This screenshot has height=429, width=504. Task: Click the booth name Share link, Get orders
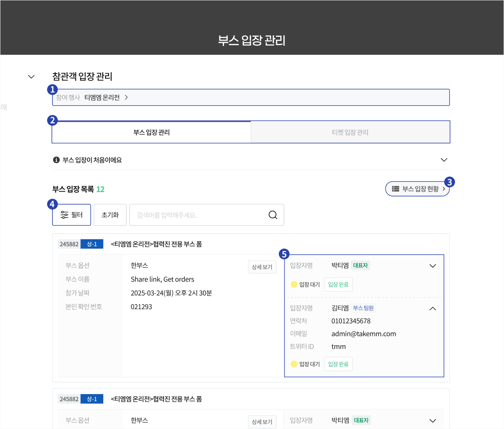coord(162,279)
